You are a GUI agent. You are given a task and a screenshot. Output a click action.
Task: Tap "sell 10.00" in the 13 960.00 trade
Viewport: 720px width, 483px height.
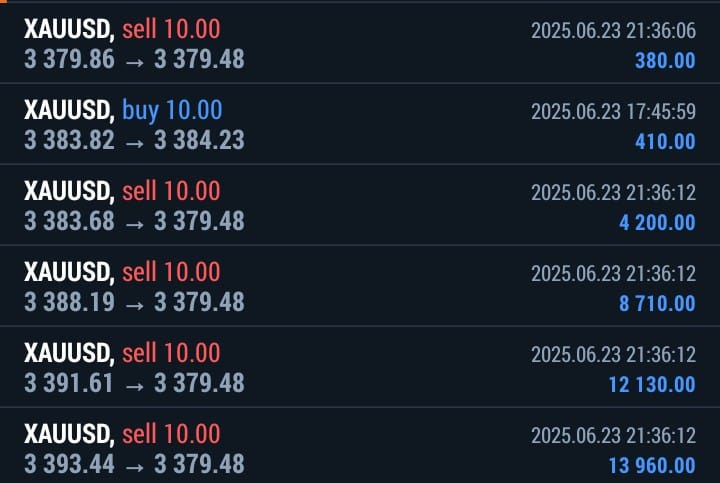171,434
